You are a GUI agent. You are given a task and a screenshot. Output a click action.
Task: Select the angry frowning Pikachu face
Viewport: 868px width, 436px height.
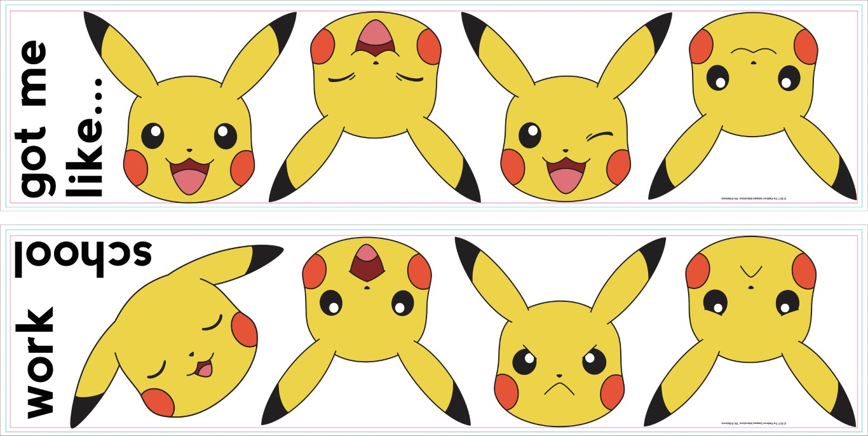pos(560,332)
